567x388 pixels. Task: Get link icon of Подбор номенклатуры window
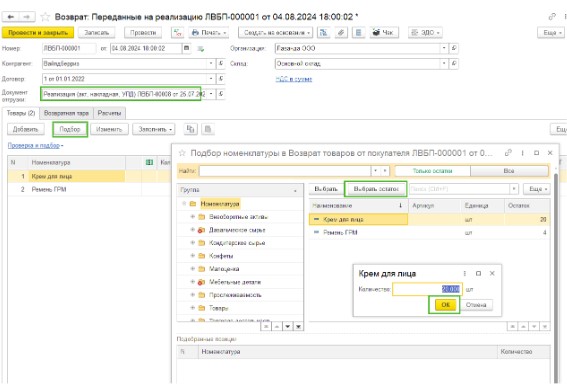508,153
